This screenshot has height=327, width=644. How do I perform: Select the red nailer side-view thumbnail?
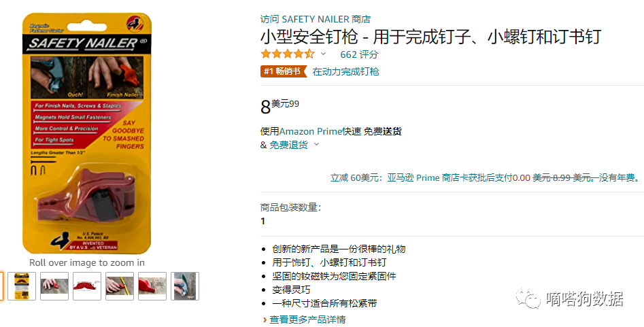pos(86,286)
